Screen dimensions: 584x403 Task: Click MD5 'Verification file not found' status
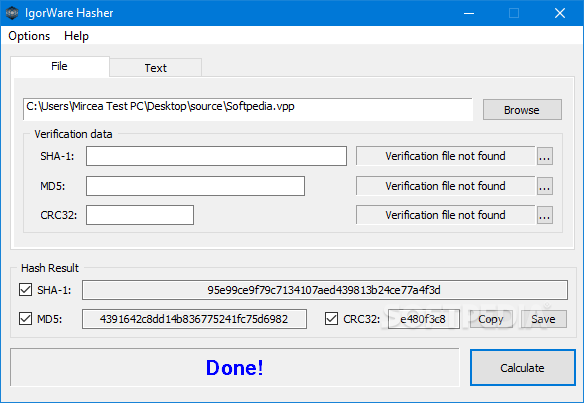[445, 186]
